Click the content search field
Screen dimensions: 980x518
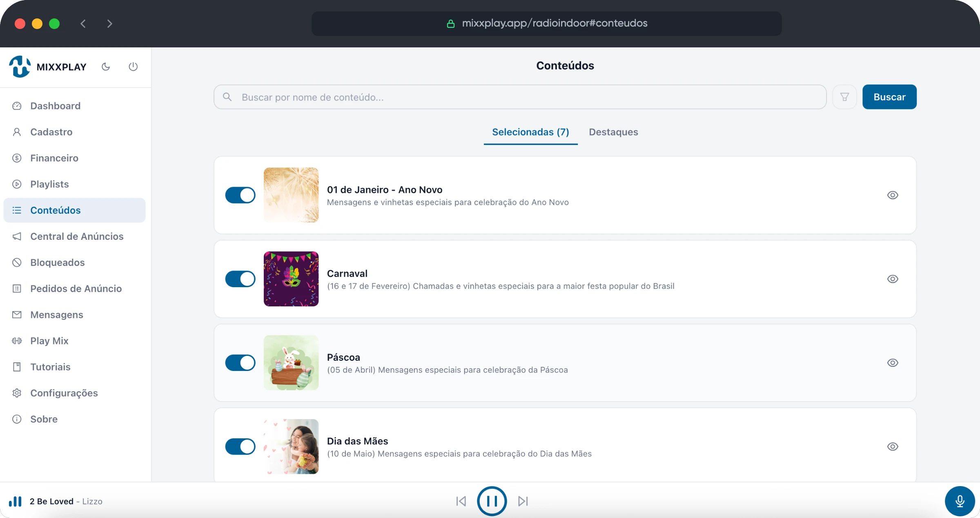(x=520, y=97)
